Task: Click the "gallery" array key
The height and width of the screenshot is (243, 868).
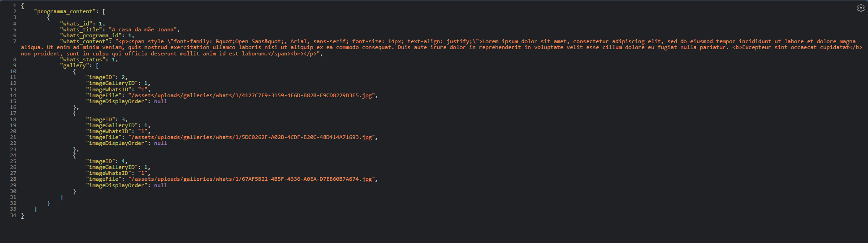Action: (76, 65)
